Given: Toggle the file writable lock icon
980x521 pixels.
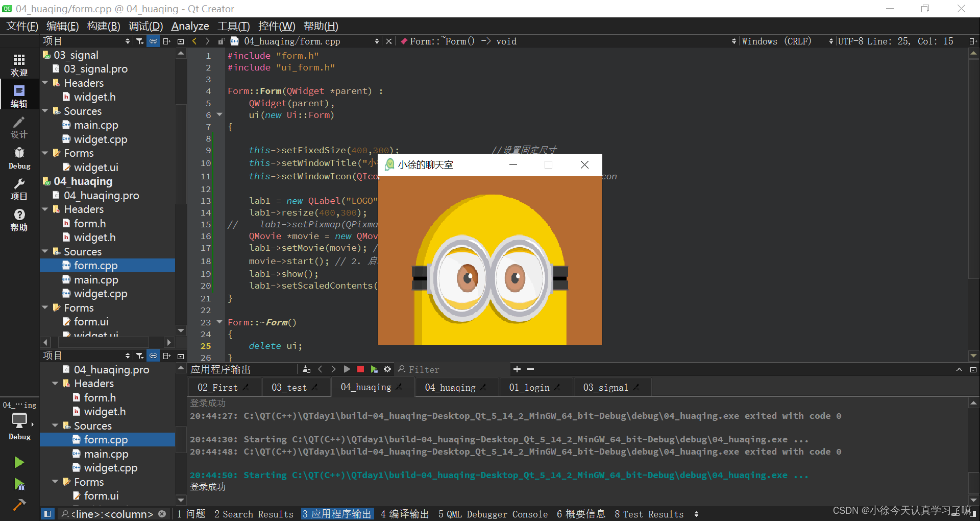Looking at the screenshot, I should [x=221, y=41].
